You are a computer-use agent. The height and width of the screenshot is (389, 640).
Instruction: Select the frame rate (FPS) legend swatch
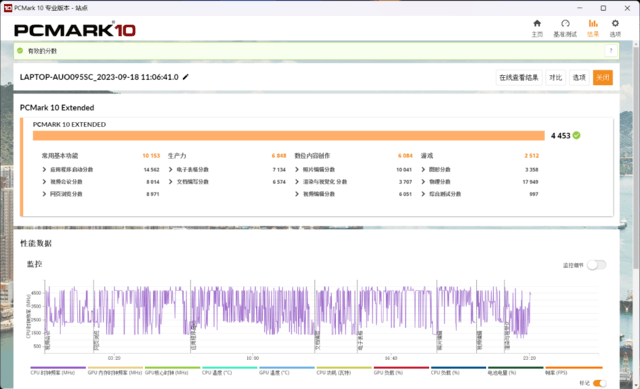coord(573,368)
